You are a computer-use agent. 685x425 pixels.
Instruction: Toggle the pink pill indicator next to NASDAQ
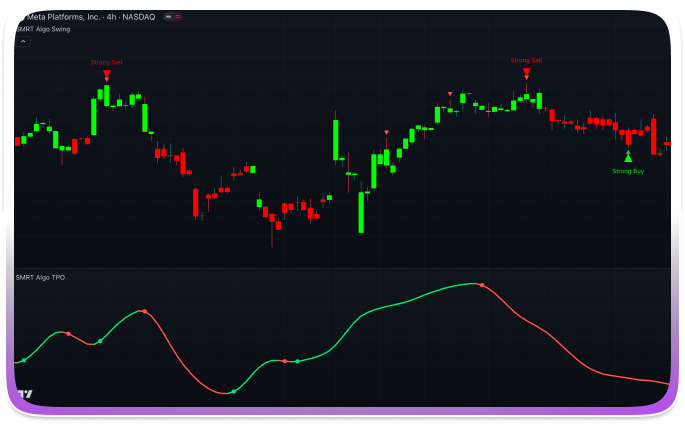click(177, 17)
